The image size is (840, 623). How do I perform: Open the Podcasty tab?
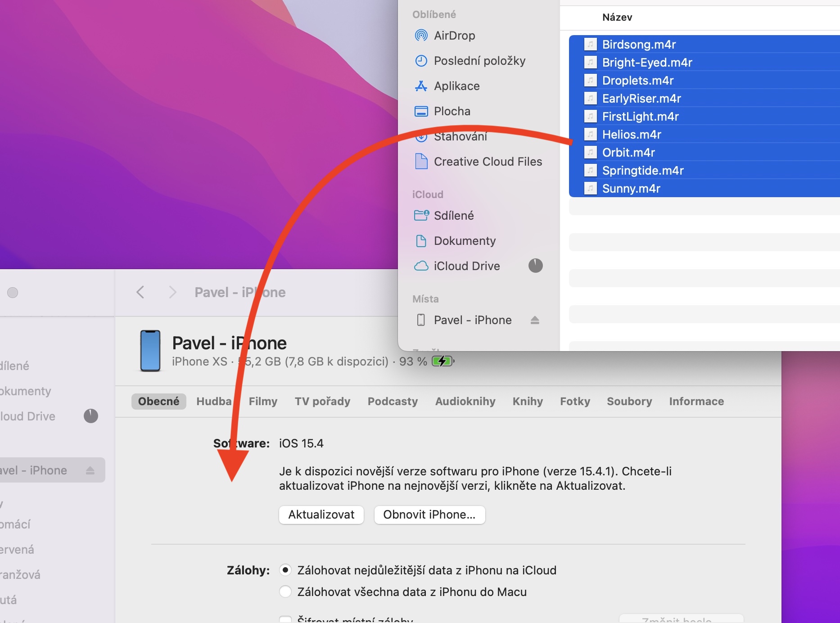(x=393, y=401)
